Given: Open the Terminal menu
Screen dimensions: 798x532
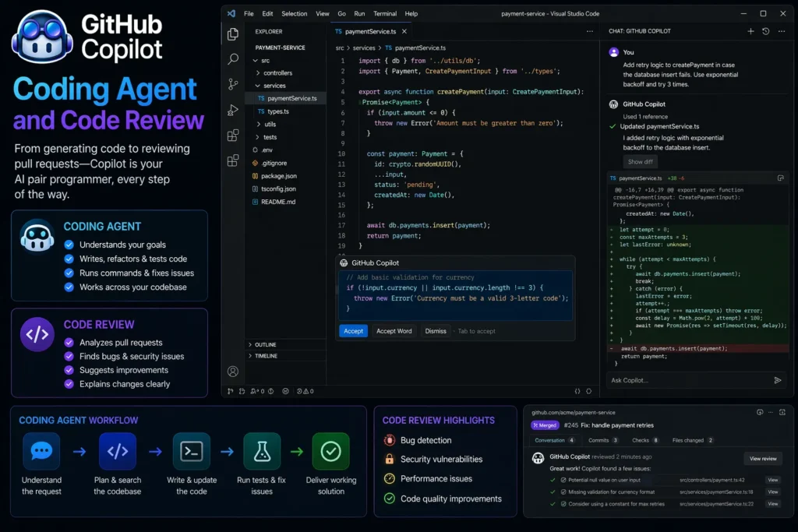Looking at the screenshot, I should point(385,14).
